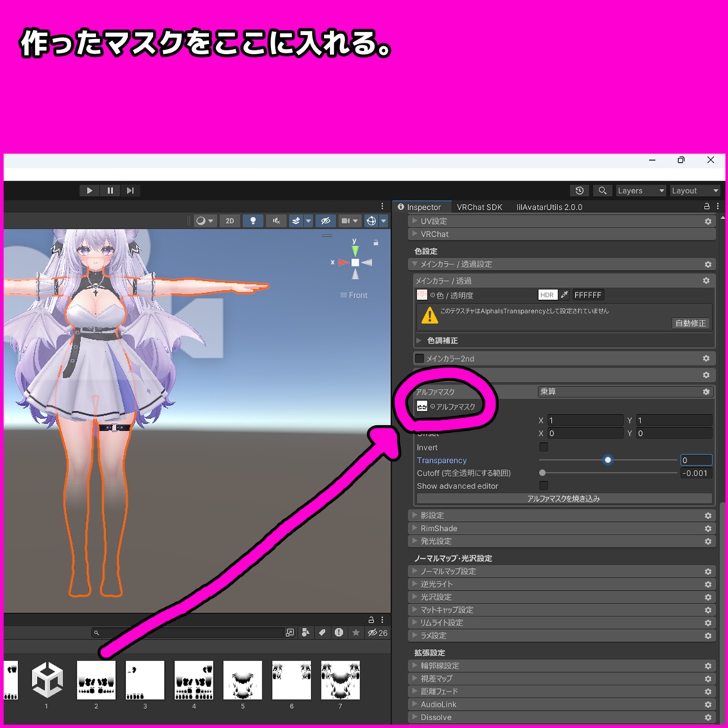
Task: Open the Layout dropdown
Action: (695, 191)
